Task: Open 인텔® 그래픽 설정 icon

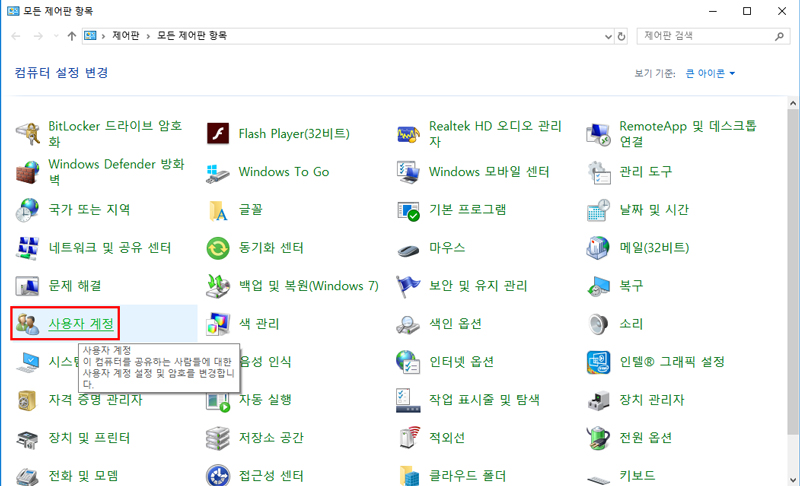Action: point(598,362)
